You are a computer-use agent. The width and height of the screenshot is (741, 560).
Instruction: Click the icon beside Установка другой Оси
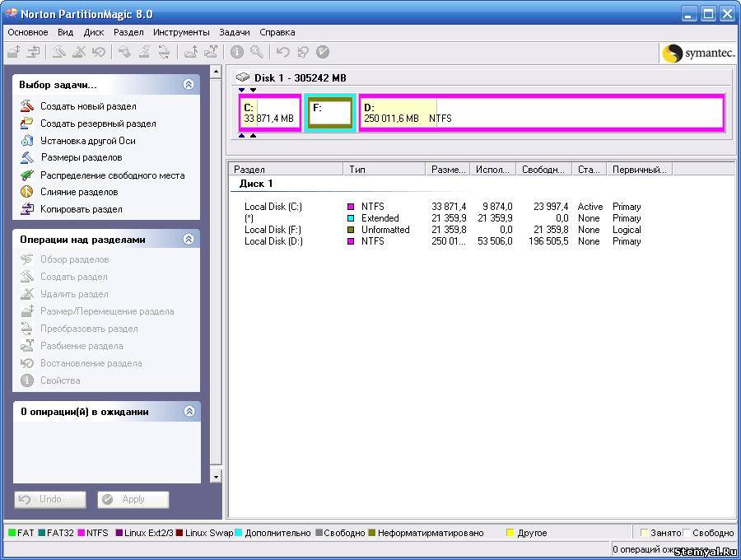tap(27, 140)
